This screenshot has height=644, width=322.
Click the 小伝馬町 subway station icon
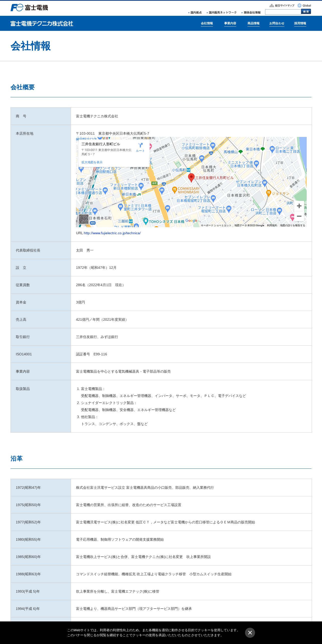[188, 170]
